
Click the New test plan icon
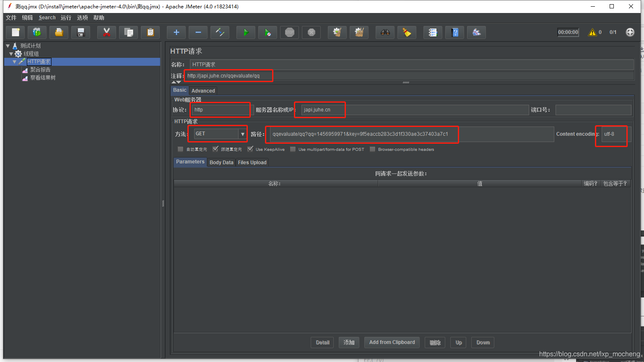coord(16,32)
